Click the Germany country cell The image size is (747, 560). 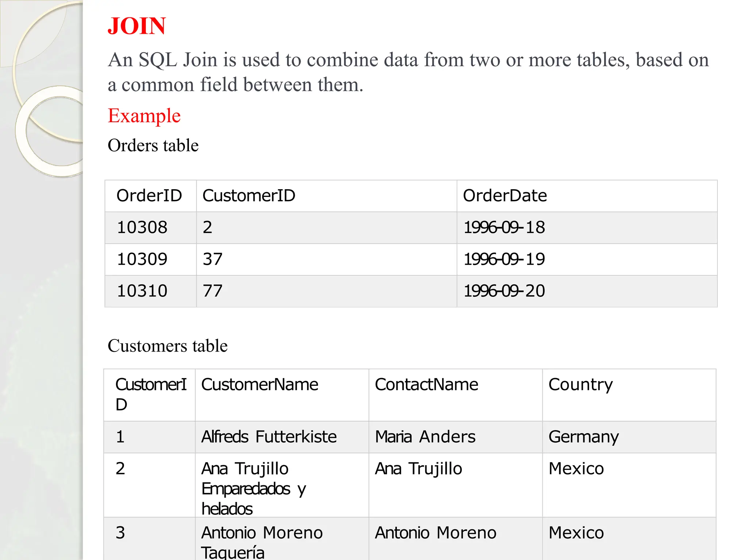point(584,437)
